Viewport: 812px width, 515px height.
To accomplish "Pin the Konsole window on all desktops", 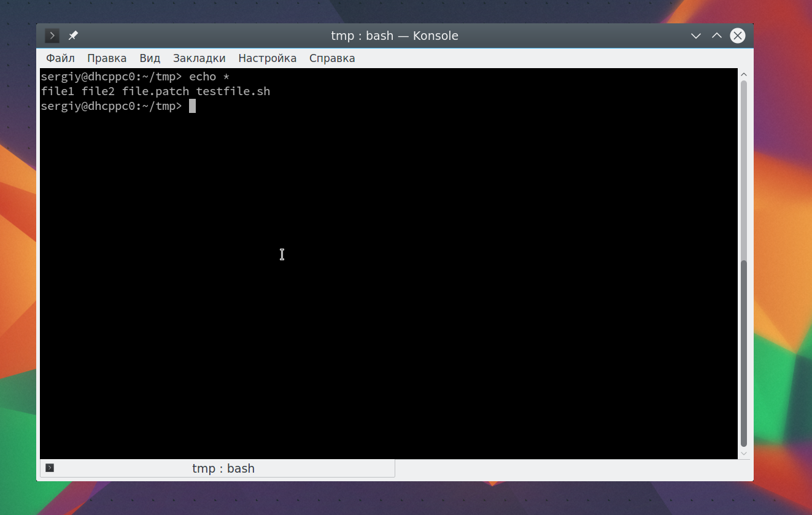I will pyautogui.click(x=73, y=36).
